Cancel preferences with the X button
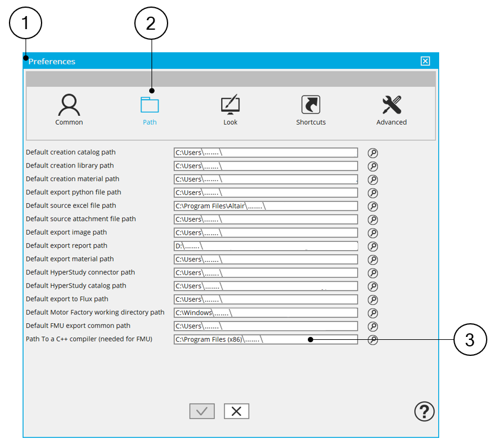The height and width of the screenshot is (448, 498). [x=237, y=411]
